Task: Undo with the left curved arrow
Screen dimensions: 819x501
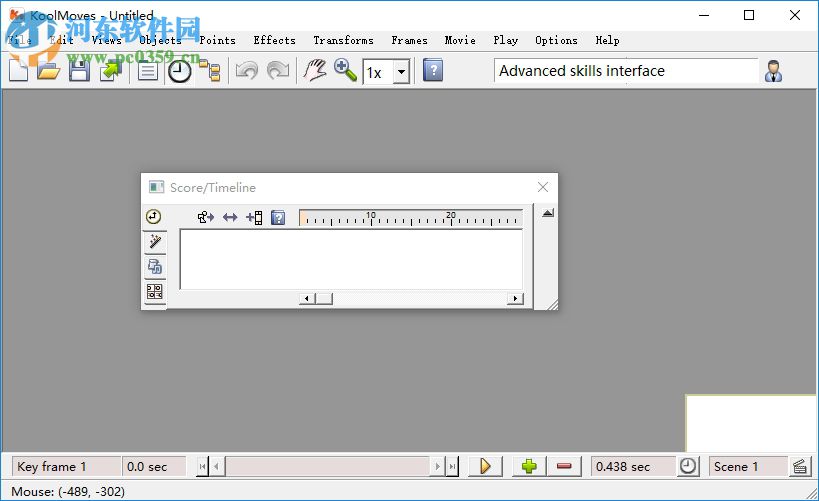Action: [x=247, y=71]
